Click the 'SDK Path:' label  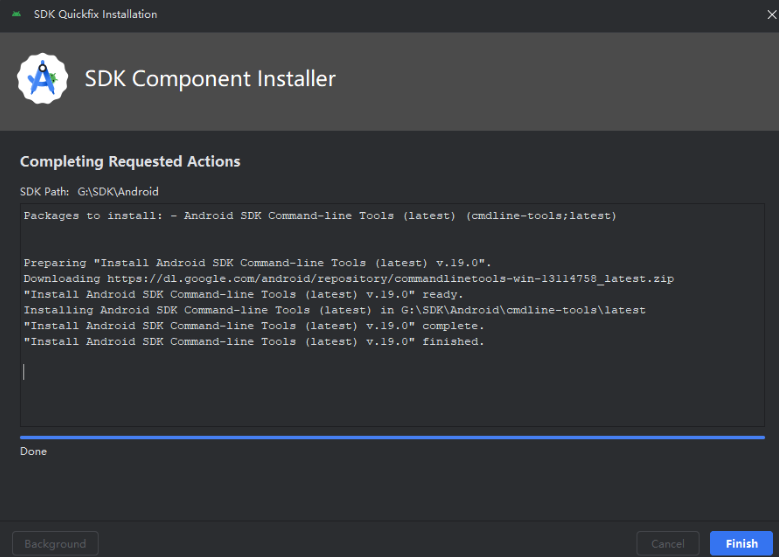(44, 192)
